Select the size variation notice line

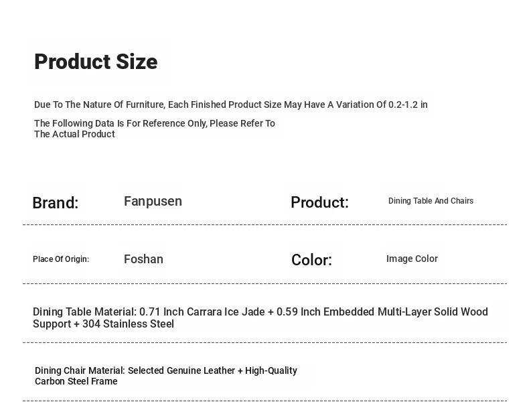point(231,104)
